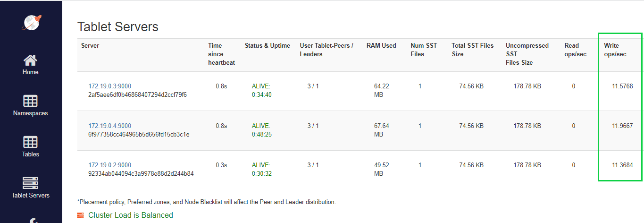Click the wrench icon below Tablet Servers
The width and height of the screenshot is (644, 223).
(x=30, y=220)
